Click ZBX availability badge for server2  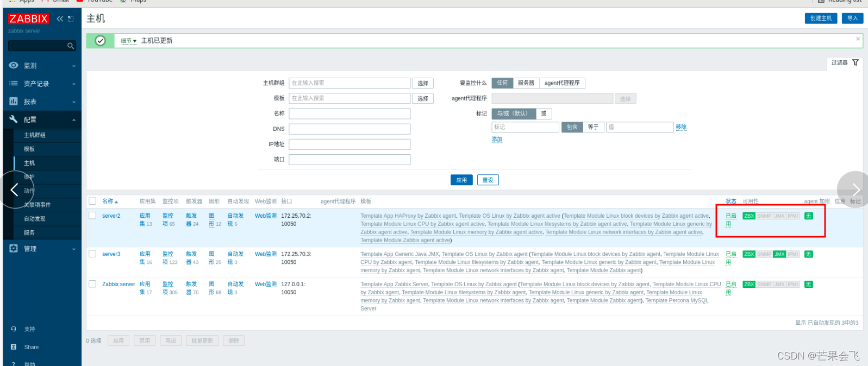click(x=749, y=216)
